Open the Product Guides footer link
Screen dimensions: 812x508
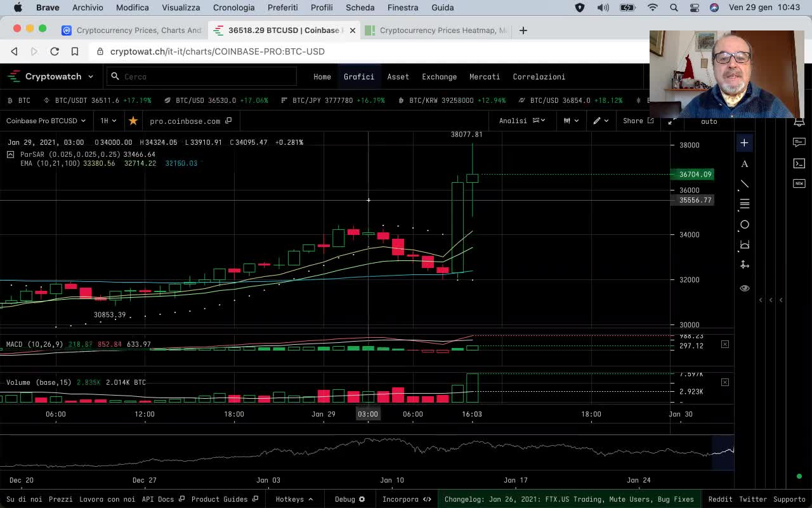click(x=225, y=499)
